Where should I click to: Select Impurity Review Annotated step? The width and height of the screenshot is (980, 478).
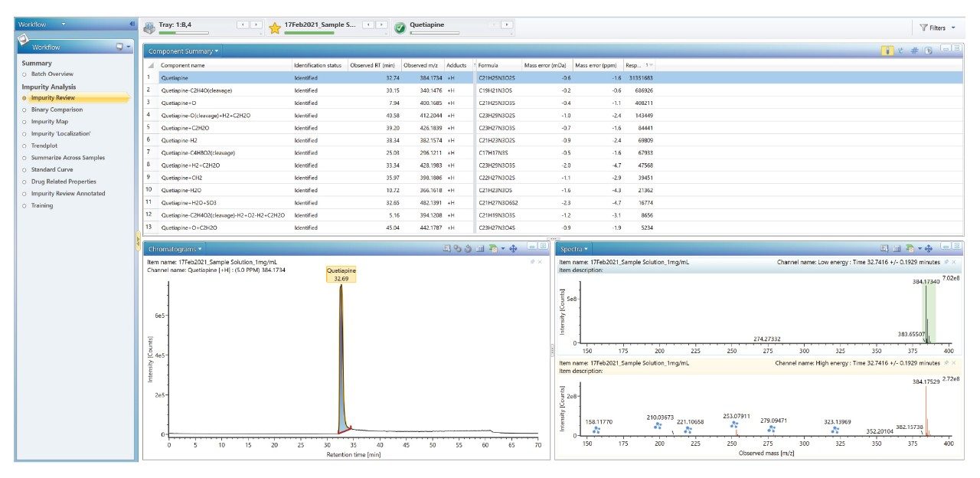pos(67,194)
